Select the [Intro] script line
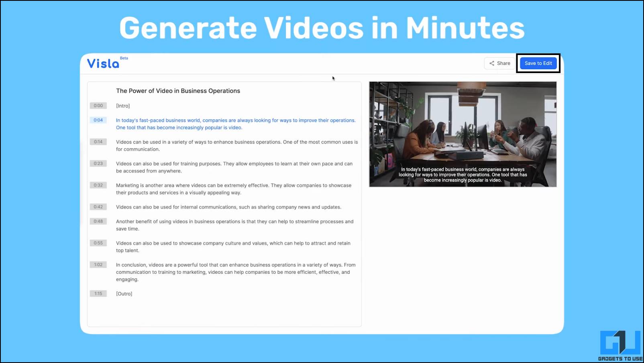Image resolution: width=644 pixels, height=363 pixels. [x=123, y=106]
